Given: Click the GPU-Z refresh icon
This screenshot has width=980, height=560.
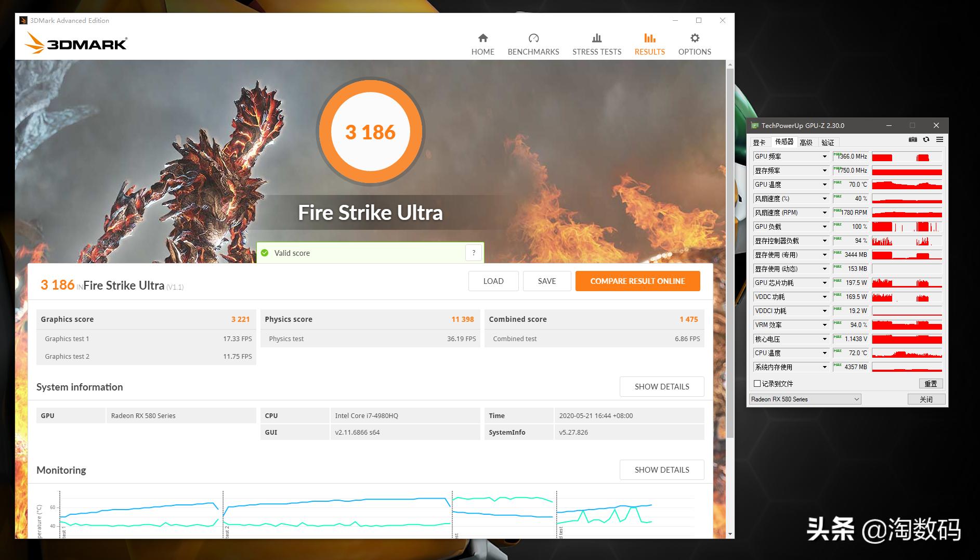Looking at the screenshot, I should pyautogui.click(x=926, y=139).
